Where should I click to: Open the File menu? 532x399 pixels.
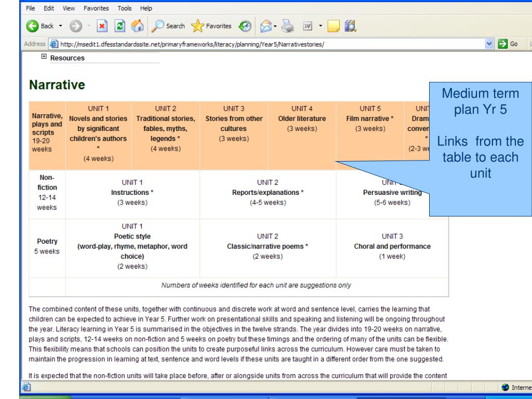(x=30, y=8)
